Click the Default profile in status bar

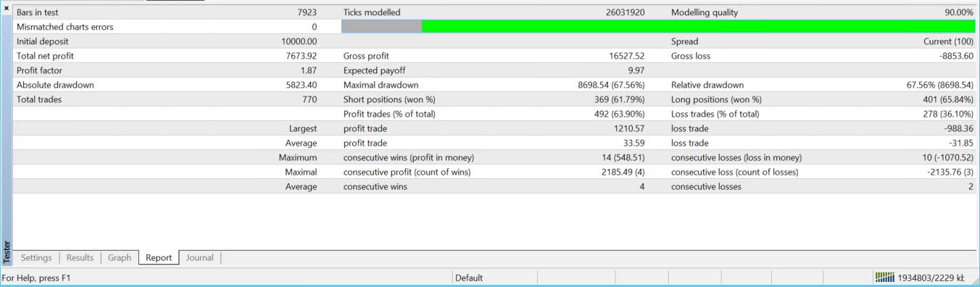[469, 278]
